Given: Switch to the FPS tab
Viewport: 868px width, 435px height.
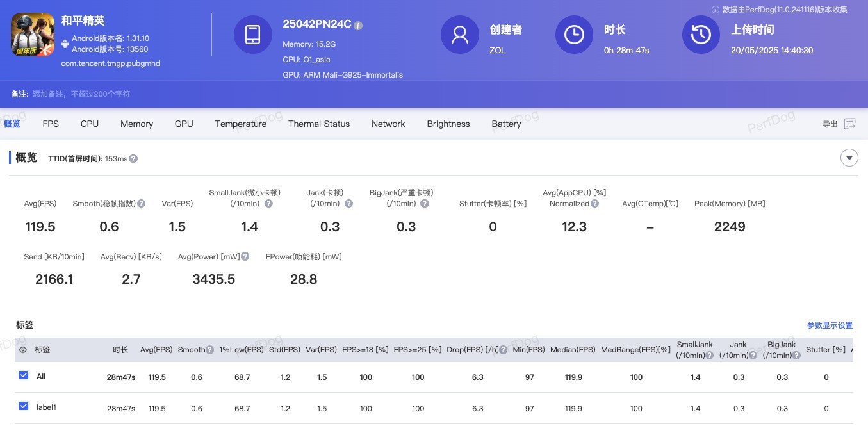Looking at the screenshot, I should click(51, 124).
